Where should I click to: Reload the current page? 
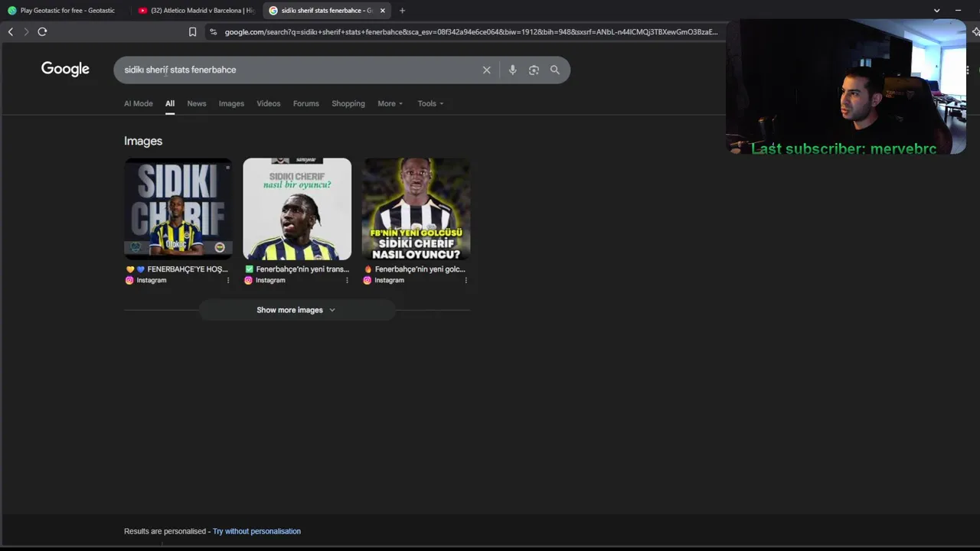pos(42,31)
